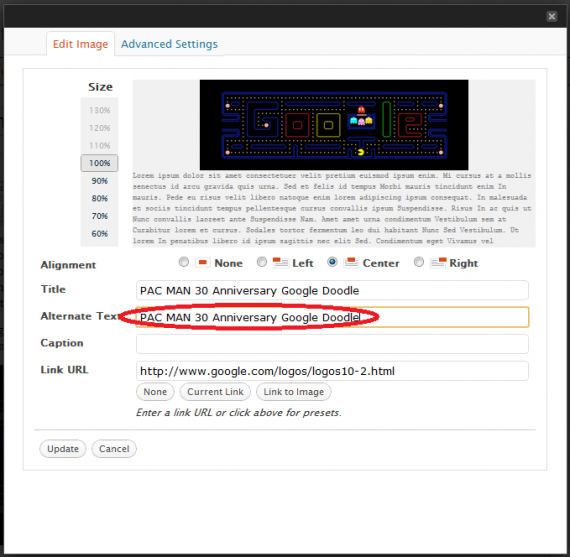Screen dimensions: 570x557
Task: Set image size to 110%
Action: [x=100, y=145]
